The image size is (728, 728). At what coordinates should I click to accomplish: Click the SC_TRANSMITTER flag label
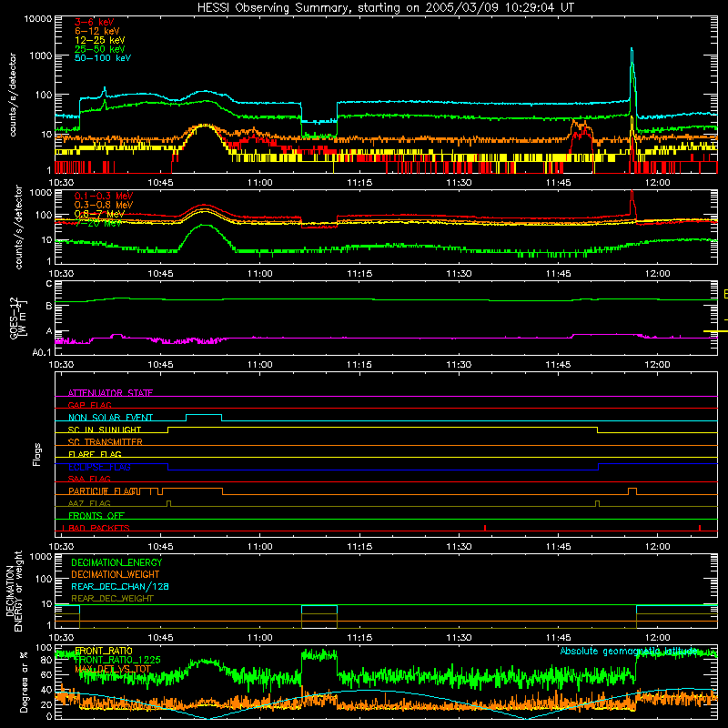click(106, 442)
